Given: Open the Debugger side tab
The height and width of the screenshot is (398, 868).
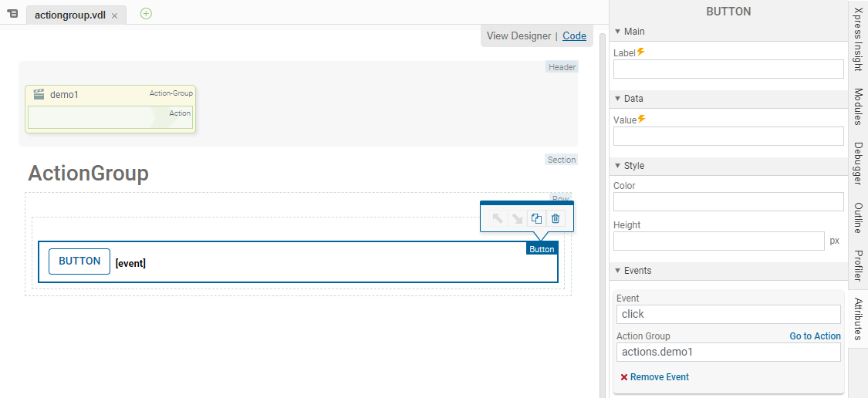Looking at the screenshot, I should click(858, 164).
